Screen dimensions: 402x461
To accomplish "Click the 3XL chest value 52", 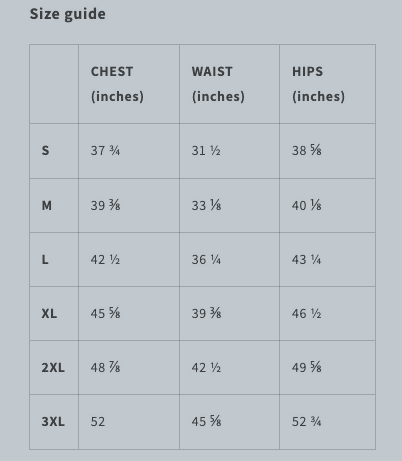I will pos(98,422).
